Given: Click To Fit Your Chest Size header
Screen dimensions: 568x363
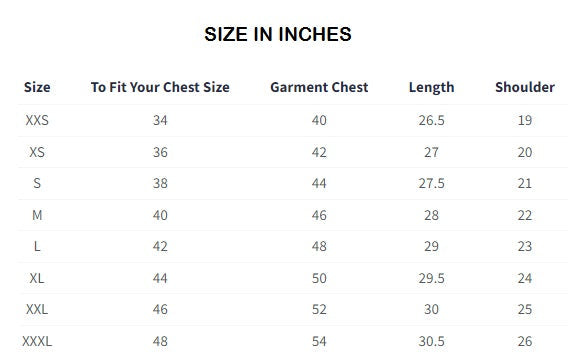Looking at the screenshot, I should (x=160, y=87).
